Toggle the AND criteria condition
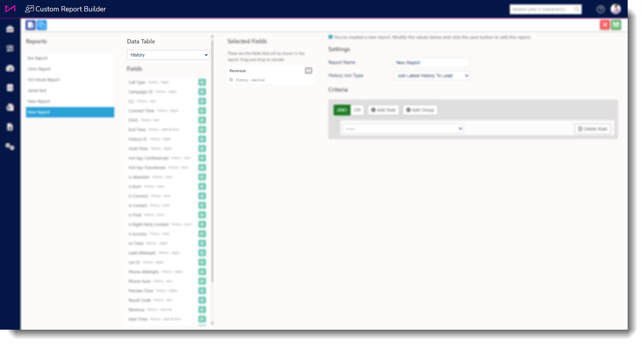The image size is (644, 346). pyautogui.click(x=342, y=110)
